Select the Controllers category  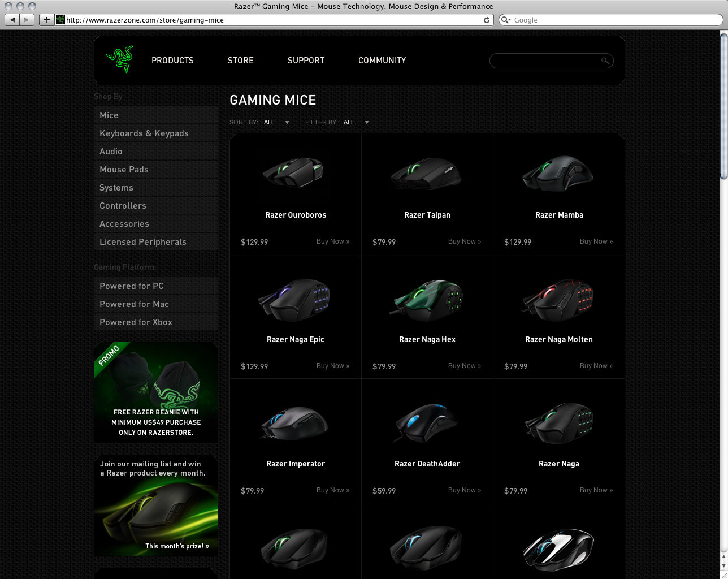[156, 206]
